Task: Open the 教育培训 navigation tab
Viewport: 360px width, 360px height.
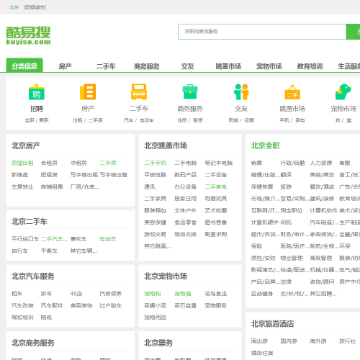Action: pyautogui.click(x=310, y=66)
